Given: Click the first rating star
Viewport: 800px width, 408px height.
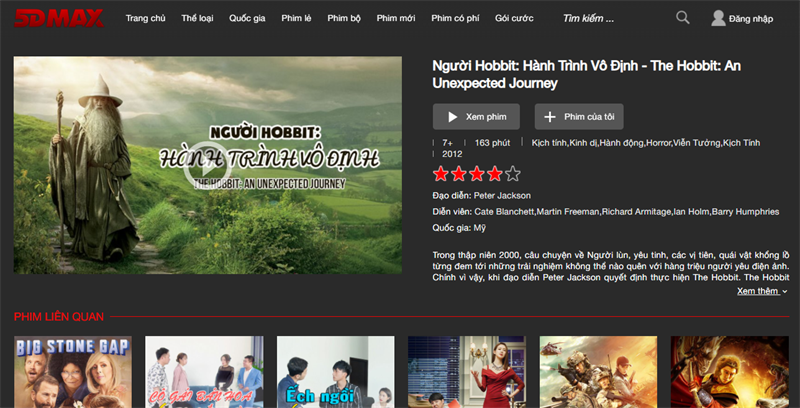Looking at the screenshot, I should pos(441,174).
